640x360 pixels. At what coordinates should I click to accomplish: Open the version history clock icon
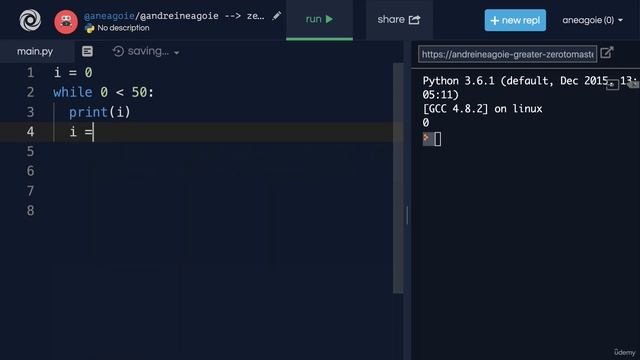(x=118, y=51)
